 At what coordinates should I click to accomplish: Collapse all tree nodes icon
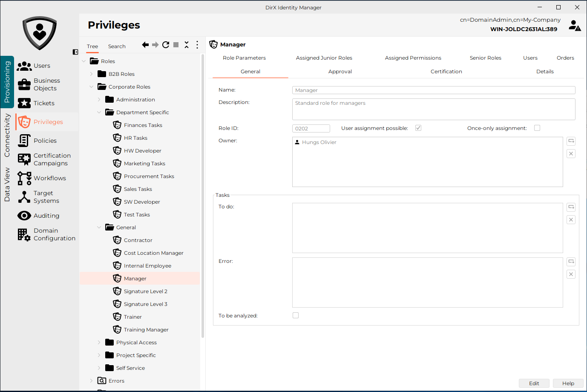(187, 45)
